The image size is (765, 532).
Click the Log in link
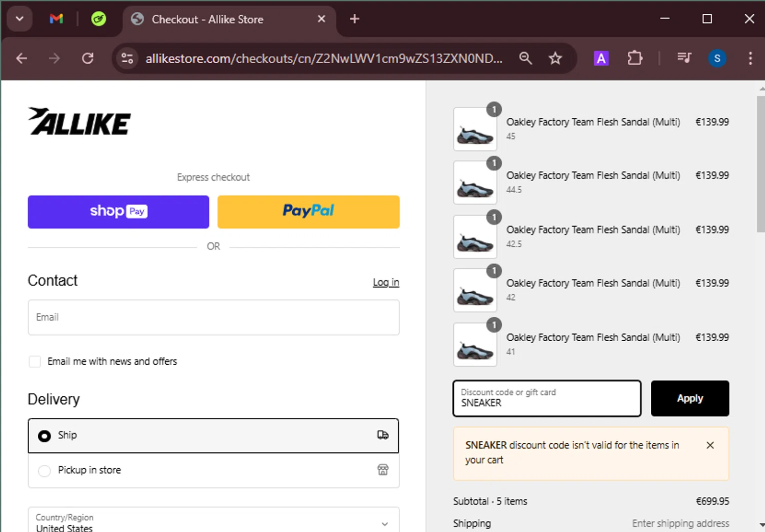386,282
